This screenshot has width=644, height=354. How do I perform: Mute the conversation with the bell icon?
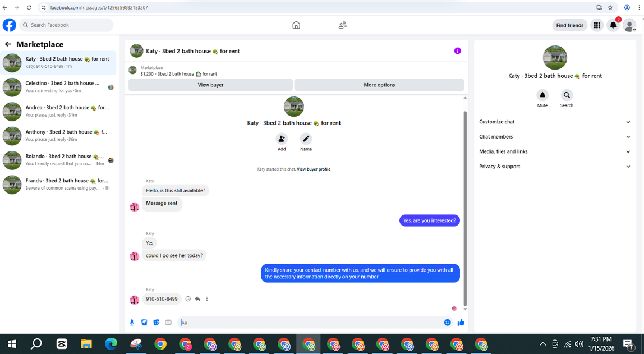[542, 95]
